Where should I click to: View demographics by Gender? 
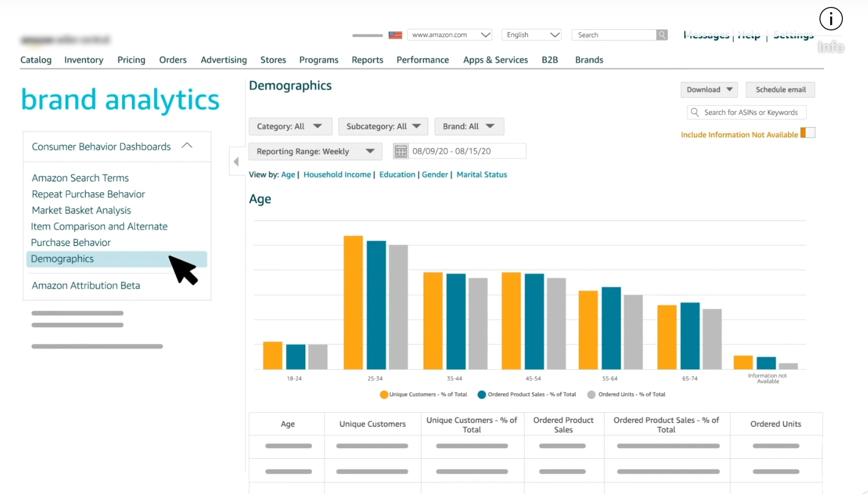pyautogui.click(x=435, y=174)
